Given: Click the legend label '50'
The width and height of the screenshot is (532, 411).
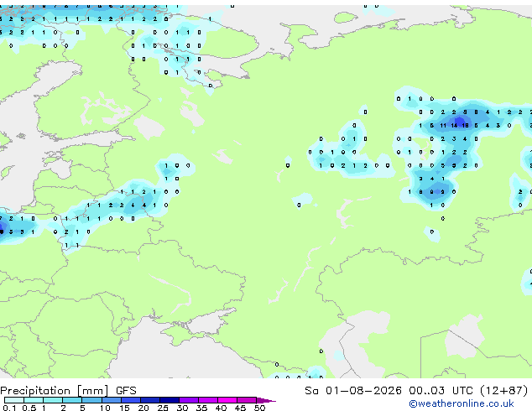Looking at the screenshot, I should click(x=259, y=408).
